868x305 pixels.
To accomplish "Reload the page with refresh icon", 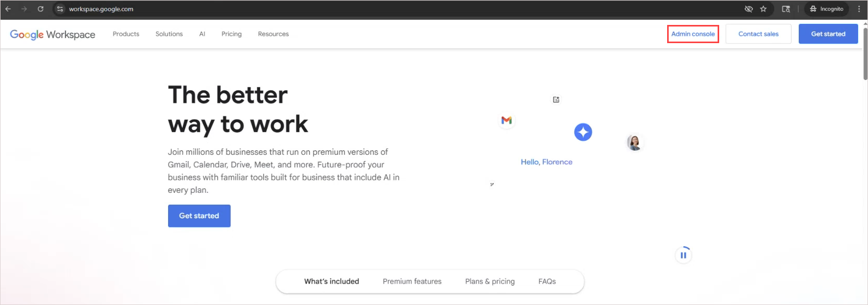I will pyautogui.click(x=41, y=9).
